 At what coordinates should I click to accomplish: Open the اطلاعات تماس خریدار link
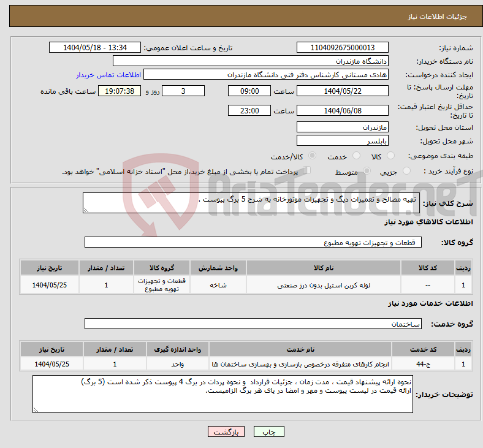tap(108, 75)
